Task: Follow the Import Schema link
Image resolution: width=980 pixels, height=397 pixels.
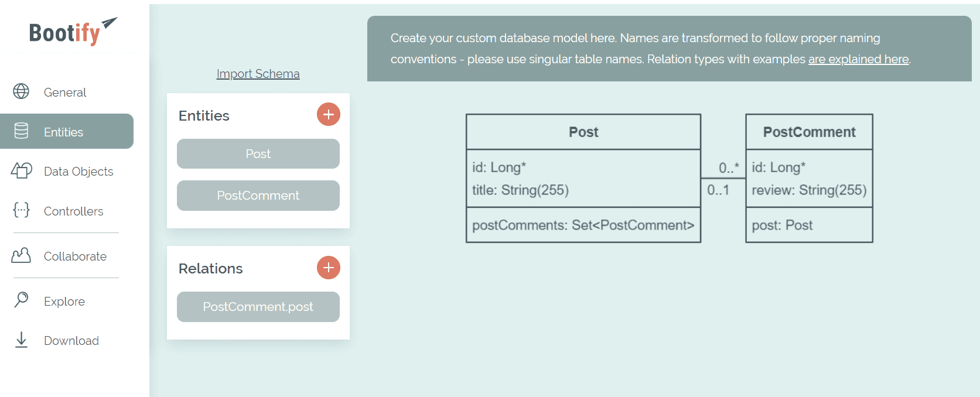Action: click(258, 74)
